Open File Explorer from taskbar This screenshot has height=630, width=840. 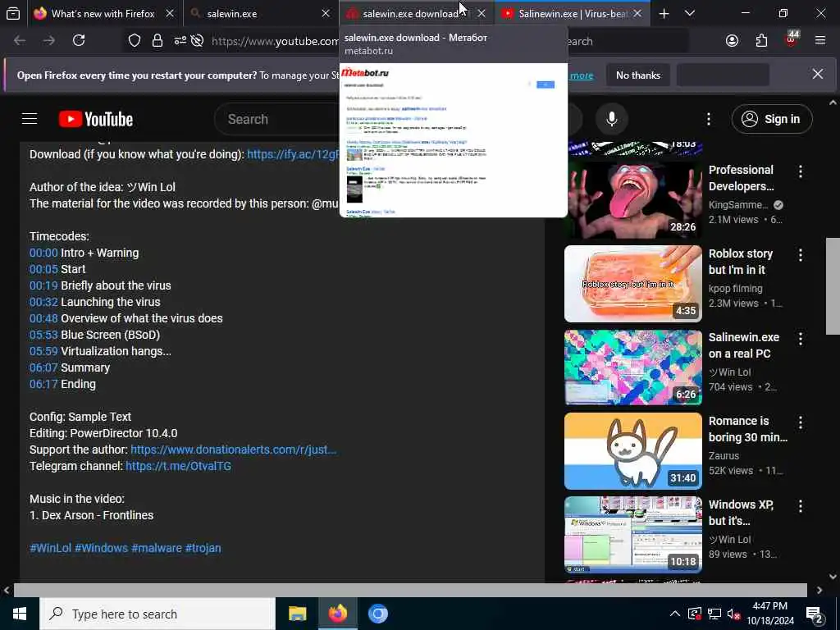tap(297, 614)
